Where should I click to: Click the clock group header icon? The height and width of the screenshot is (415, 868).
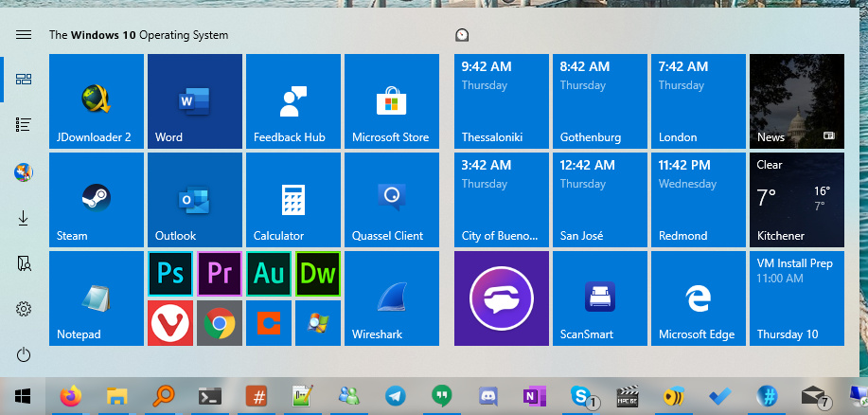tap(462, 35)
